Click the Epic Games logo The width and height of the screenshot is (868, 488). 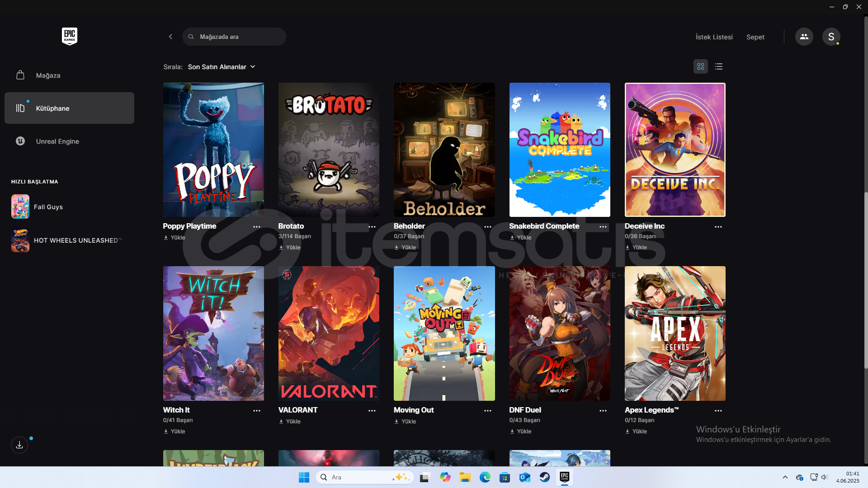click(x=69, y=36)
